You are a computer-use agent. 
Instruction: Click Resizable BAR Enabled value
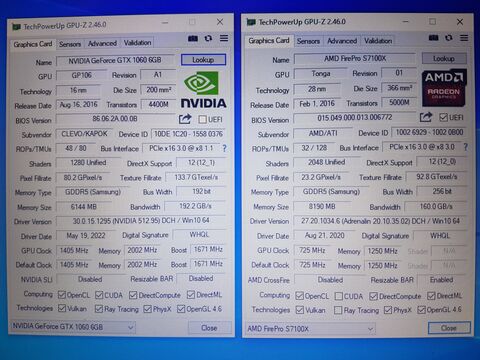tap(442, 280)
